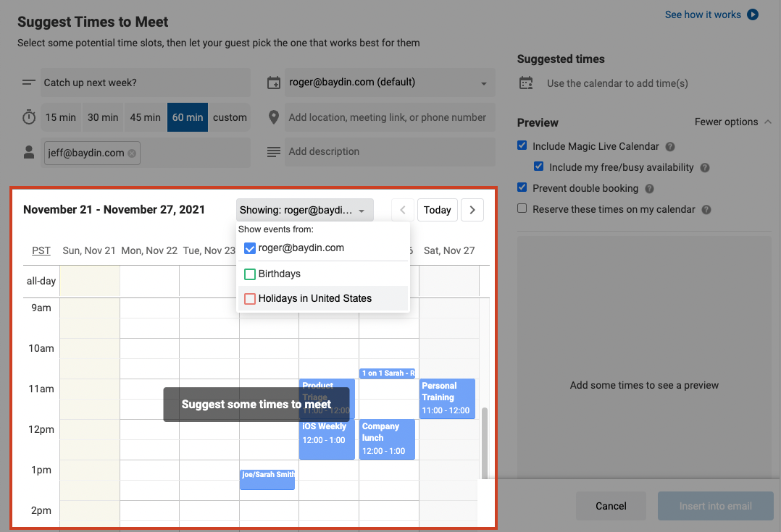Check the Birthdays calendar

click(x=249, y=274)
